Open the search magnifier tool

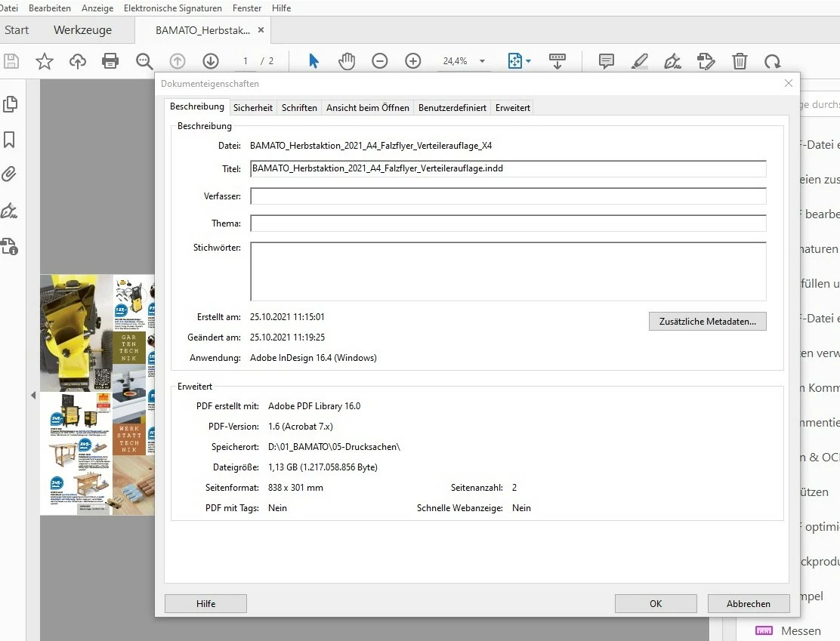pos(144,61)
